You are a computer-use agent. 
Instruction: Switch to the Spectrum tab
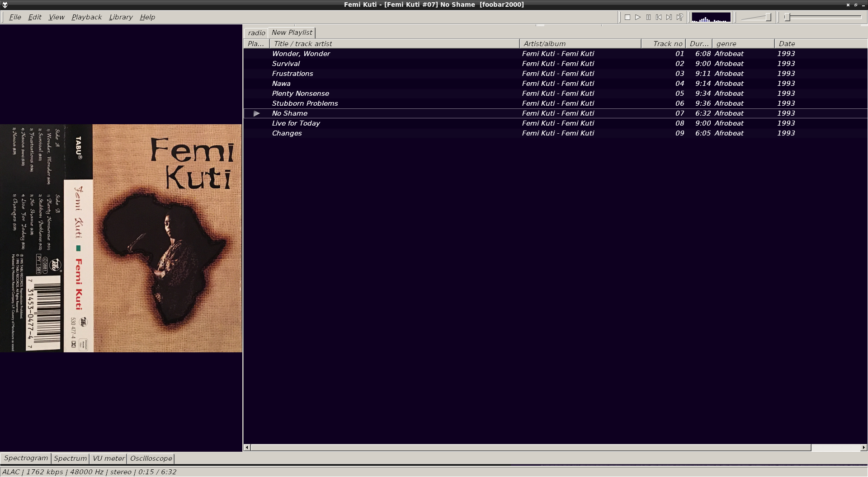tap(70, 458)
